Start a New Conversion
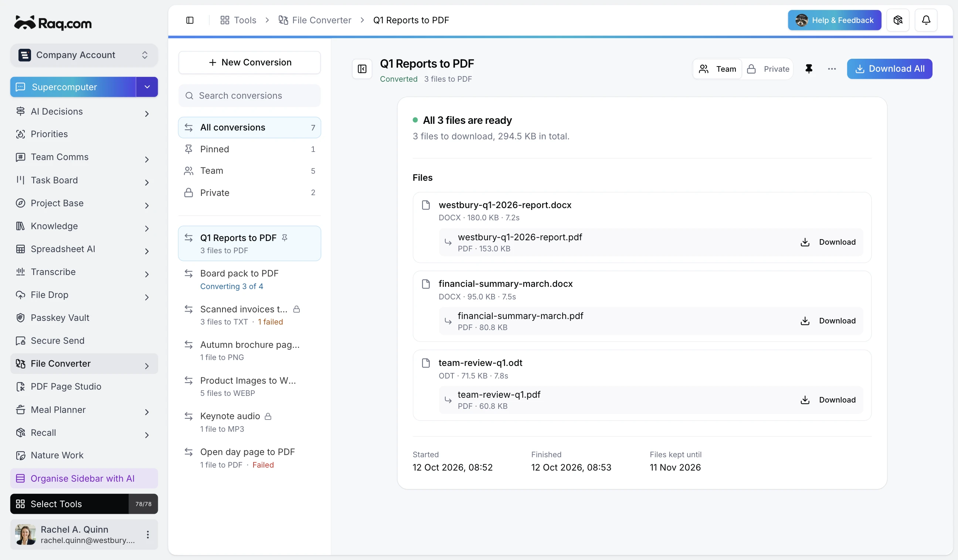The width and height of the screenshot is (958, 560). [x=249, y=62]
